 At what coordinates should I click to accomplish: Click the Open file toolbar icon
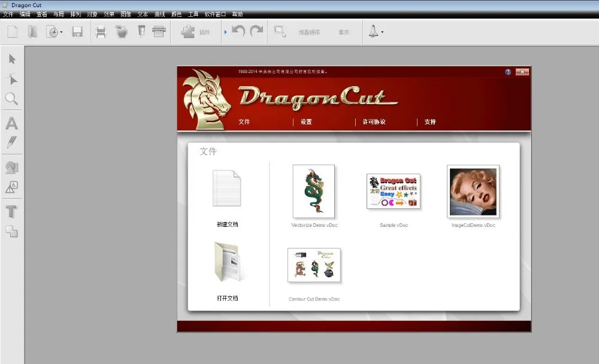(x=33, y=32)
